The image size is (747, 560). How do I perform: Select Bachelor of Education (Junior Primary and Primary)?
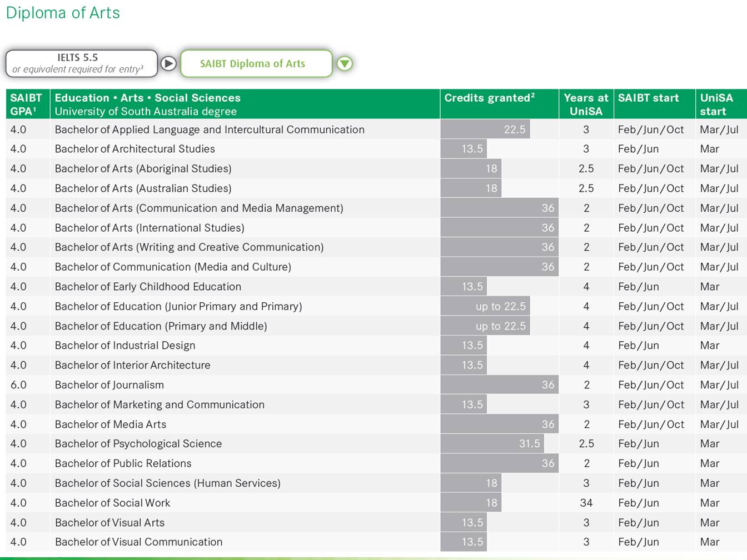point(178,306)
